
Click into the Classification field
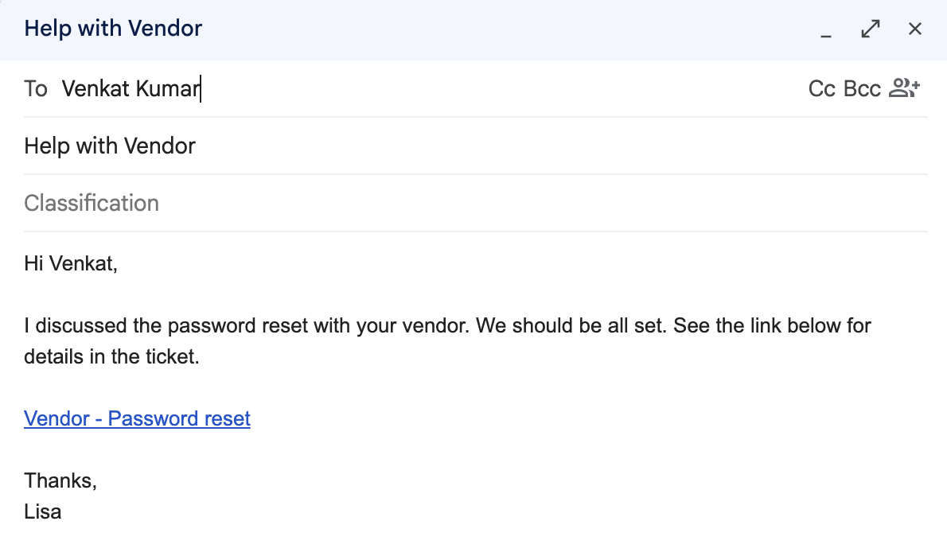(475, 204)
